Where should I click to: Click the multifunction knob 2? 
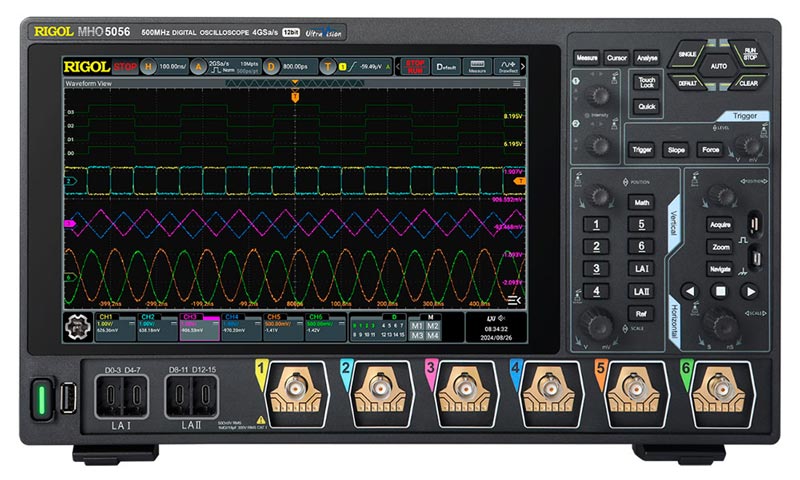597,145
